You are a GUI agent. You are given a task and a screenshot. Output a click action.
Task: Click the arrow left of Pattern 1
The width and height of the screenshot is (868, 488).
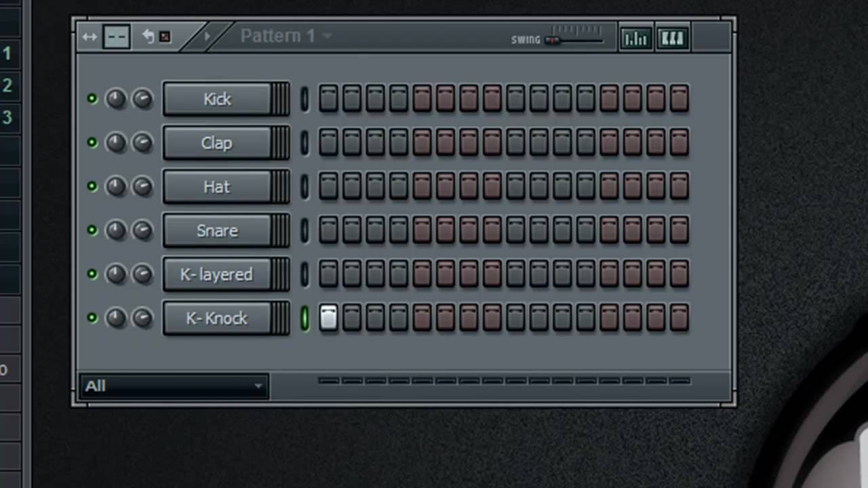click(207, 36)
